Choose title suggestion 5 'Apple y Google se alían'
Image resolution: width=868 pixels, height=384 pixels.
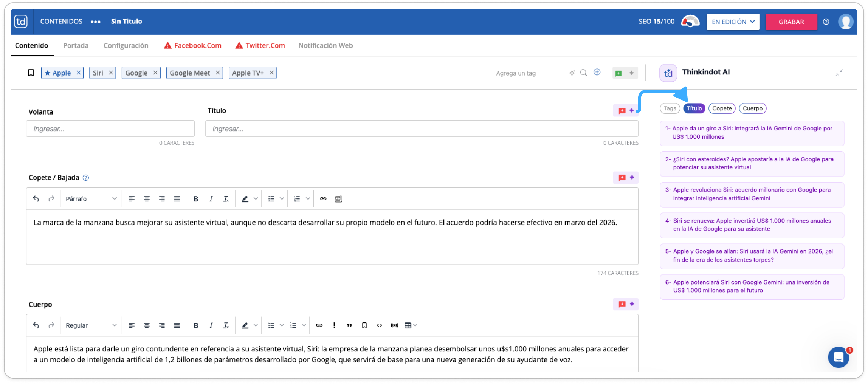click(x=752, y=256)
